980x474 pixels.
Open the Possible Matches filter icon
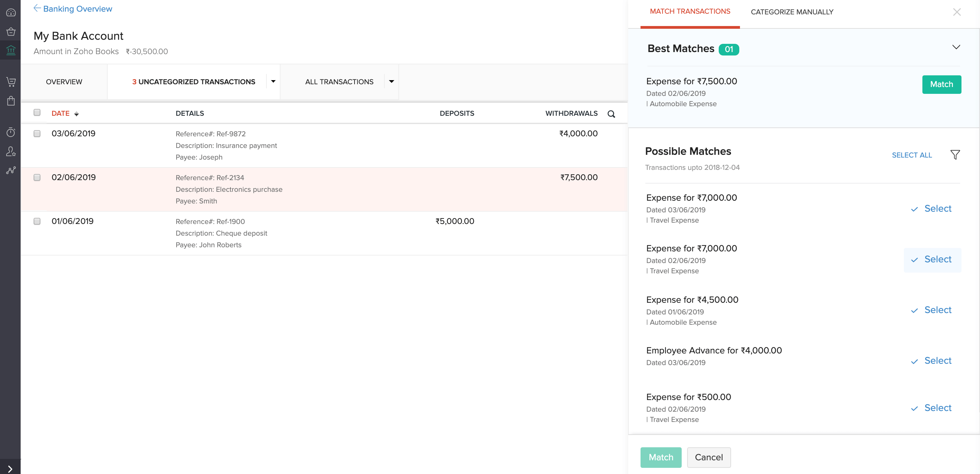tap(955, 154)
